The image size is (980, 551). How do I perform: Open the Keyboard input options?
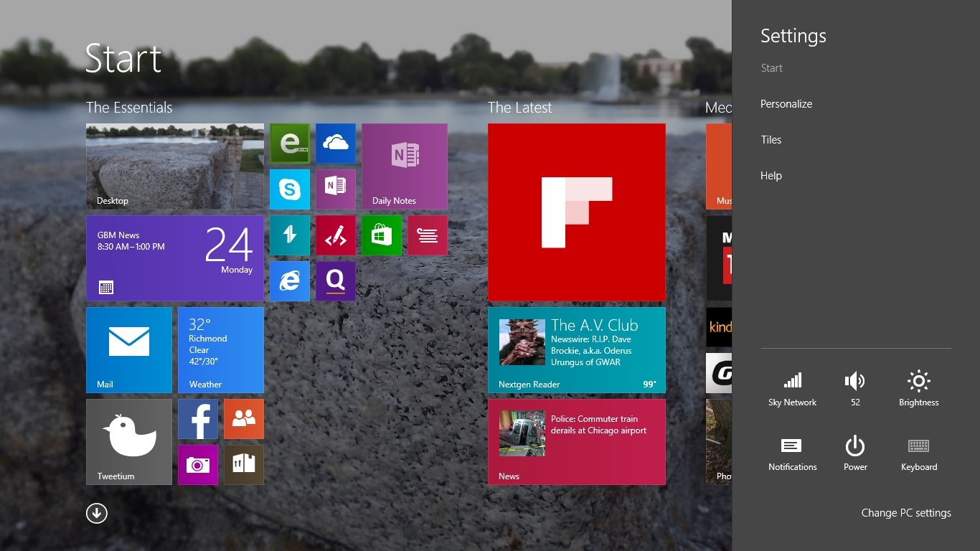(919, 454)
